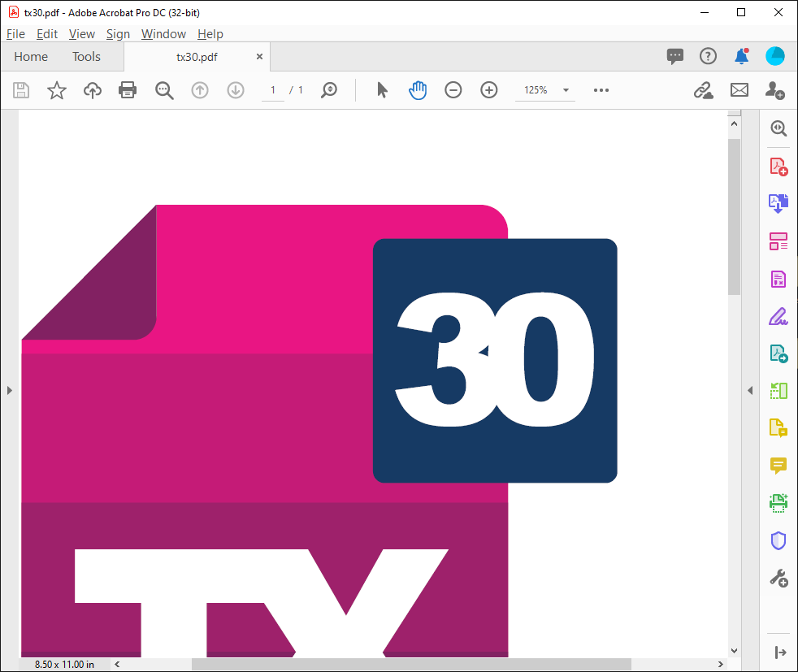Open Print Production green printer tool
This screenshot has width=798, height=672.
[x=778, y=503]
